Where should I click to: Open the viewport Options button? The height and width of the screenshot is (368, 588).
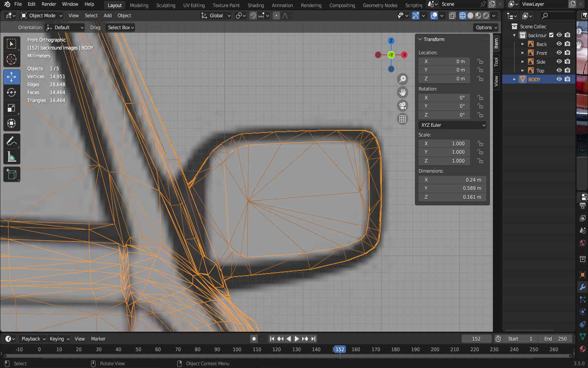pos(486,27)
